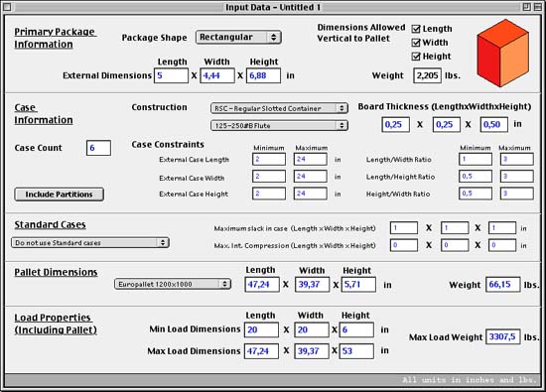This screenshot has width=546, height=392.
Task: Click the Primary Package Information heading
Action: 55,38
